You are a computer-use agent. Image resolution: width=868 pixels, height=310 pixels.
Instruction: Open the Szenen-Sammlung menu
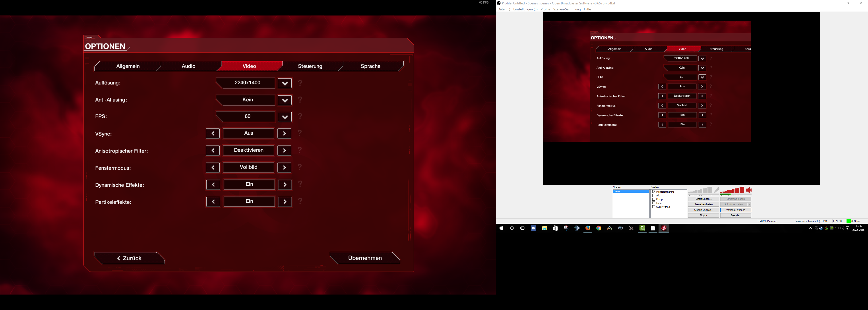point(567,10)
